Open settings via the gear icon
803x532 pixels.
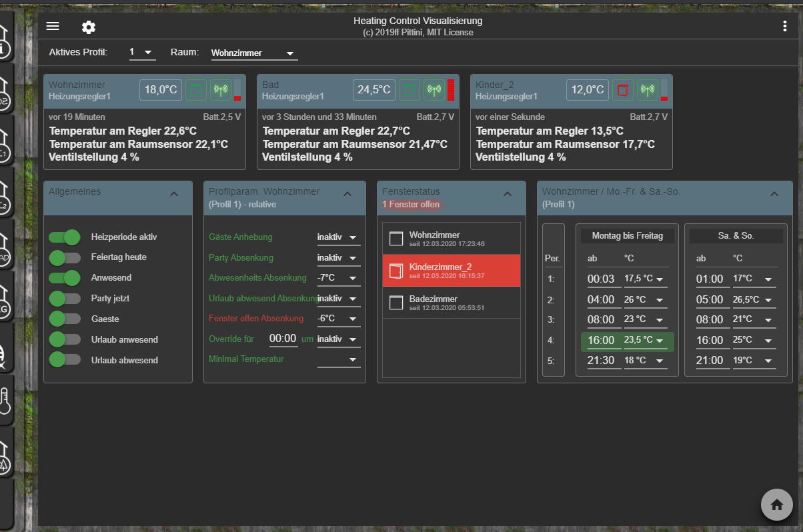pos(89,27)
